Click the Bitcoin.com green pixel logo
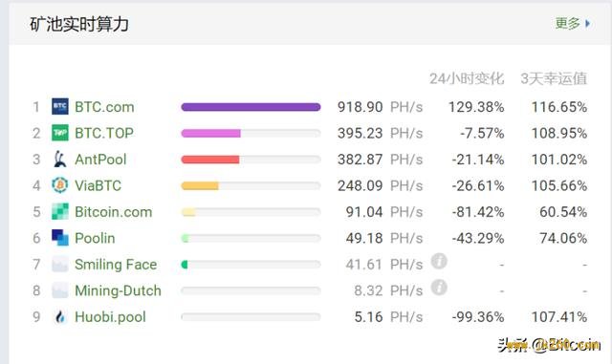 (x=60, y=211)
